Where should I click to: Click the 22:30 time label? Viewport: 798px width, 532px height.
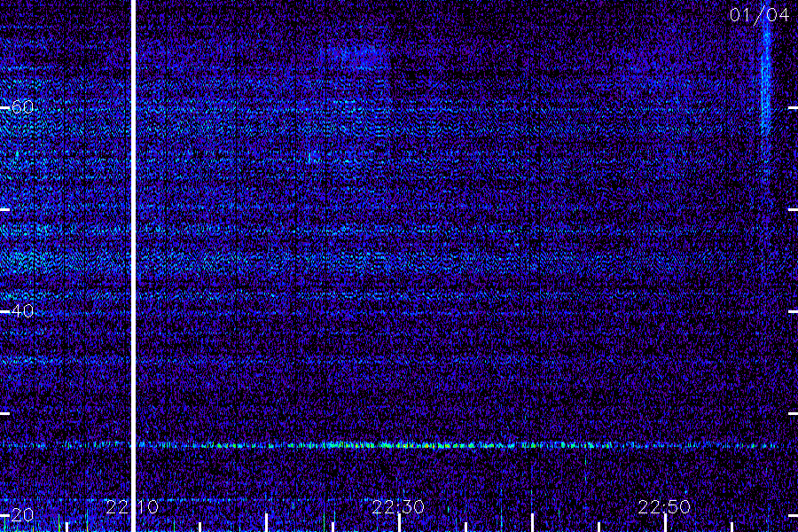click(398, 506)
